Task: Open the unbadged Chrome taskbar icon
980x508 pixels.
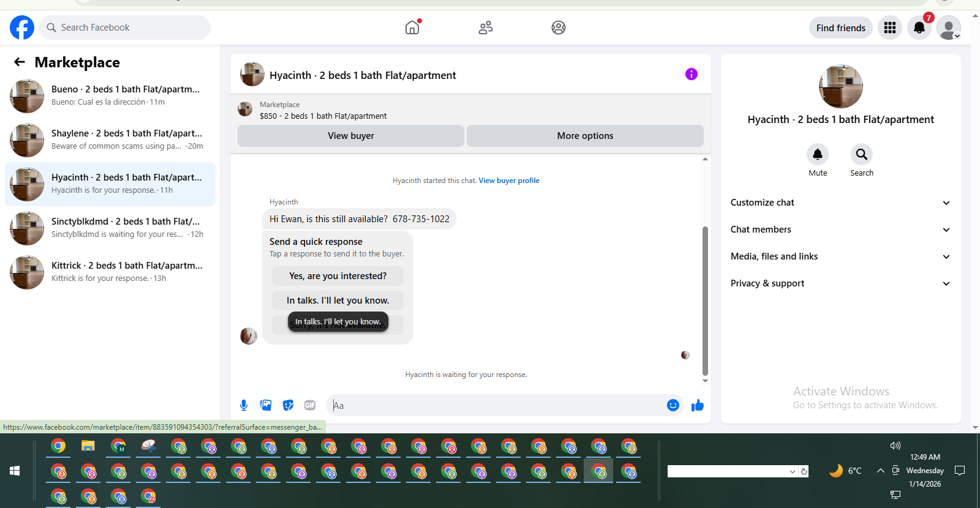Action: click(x=58, y=446)
